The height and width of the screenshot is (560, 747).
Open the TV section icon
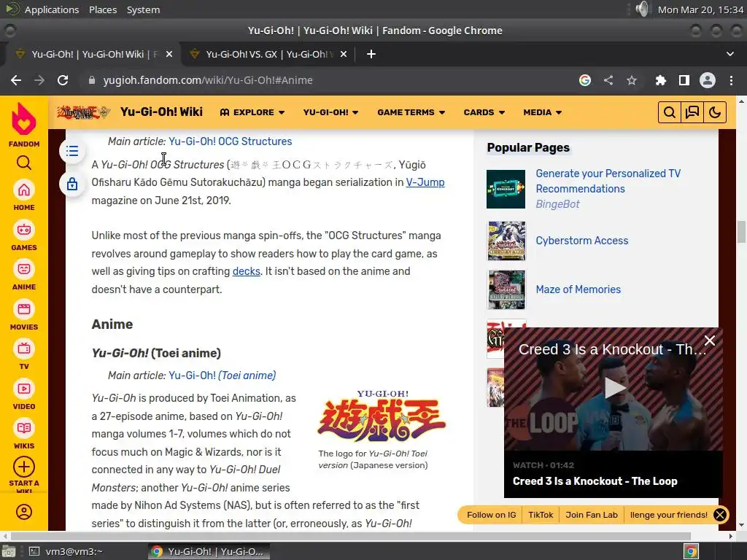point(24,349)
